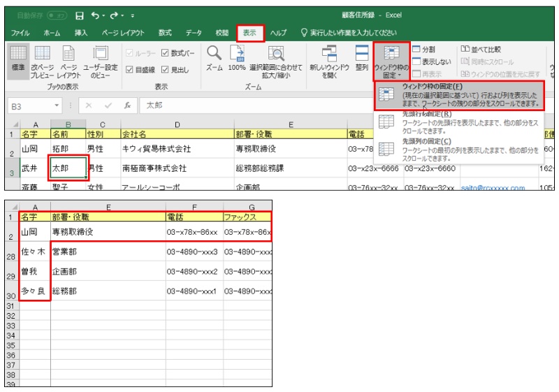The image size is (559, 392).
Task: Uncheck the 見出し headings checkbox
Action: point(164,69)
